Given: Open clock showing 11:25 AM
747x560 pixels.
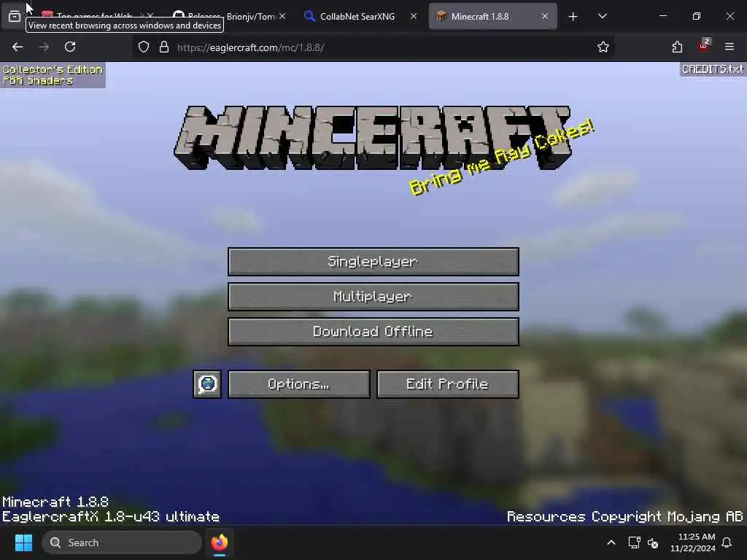Looking at the screenshot, I should (x=693, y=542).
